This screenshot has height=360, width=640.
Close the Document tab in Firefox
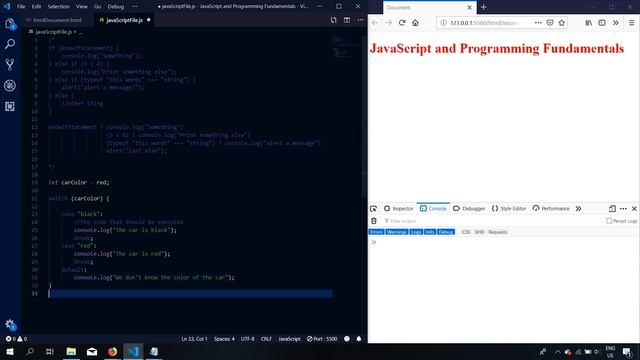click(x=469, y=7)
